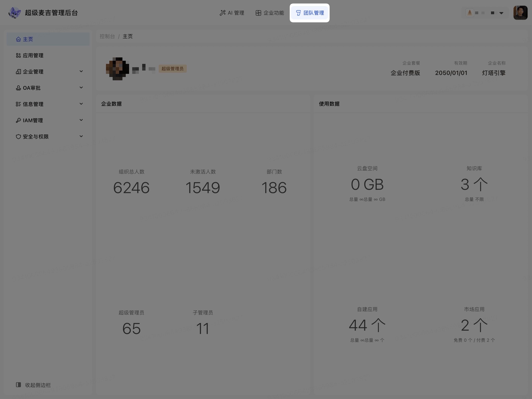Click the AI 管理 magic wand icon
This screenshot has height=399, width=532.
point(223,13)
